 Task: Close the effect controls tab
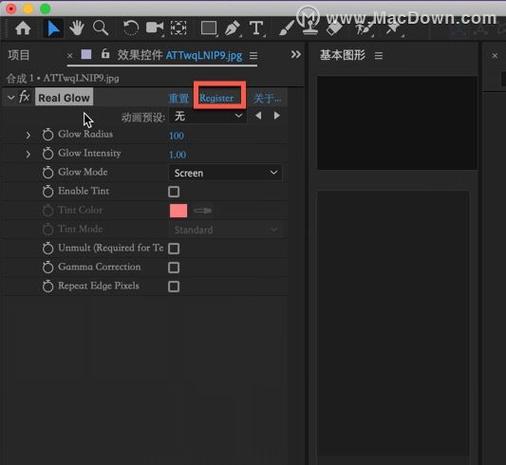[69, 56]
